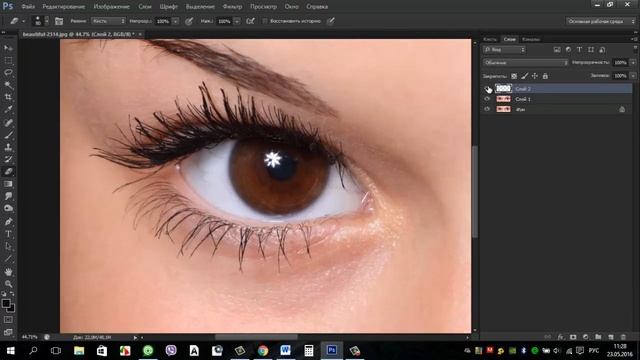This screenshot has height=360, width=640.
Task: Click the Слой 2 layer thumbnail
Action: (x=503, y=88)
